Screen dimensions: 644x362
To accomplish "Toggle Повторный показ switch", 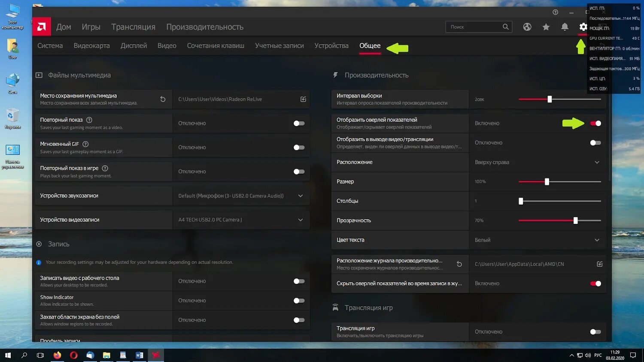I will 299,124.
